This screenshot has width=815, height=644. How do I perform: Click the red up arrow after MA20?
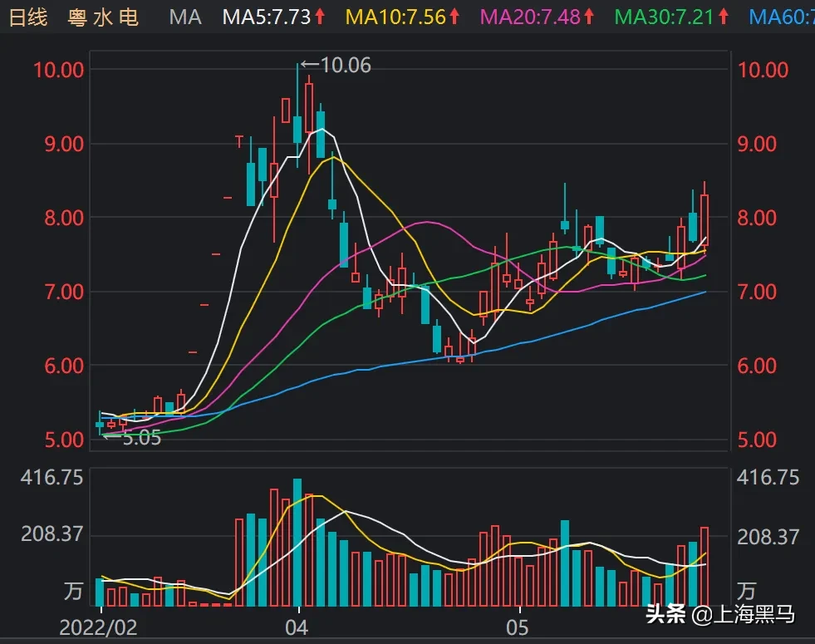[x=589, y=17]
